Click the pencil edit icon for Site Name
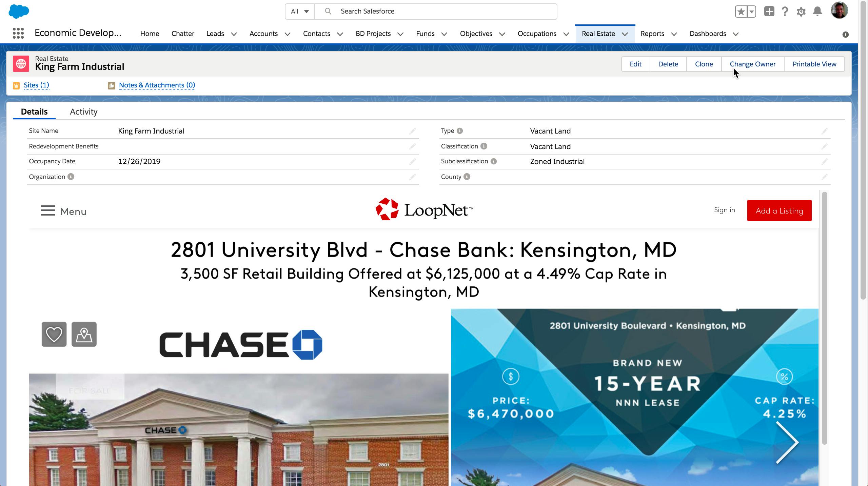 pos(412,131)
